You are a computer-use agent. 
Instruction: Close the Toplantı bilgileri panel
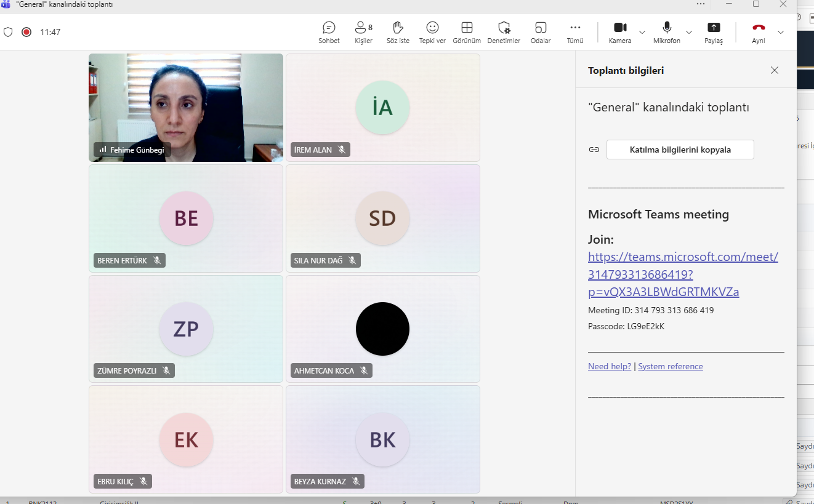coord(775,70)
